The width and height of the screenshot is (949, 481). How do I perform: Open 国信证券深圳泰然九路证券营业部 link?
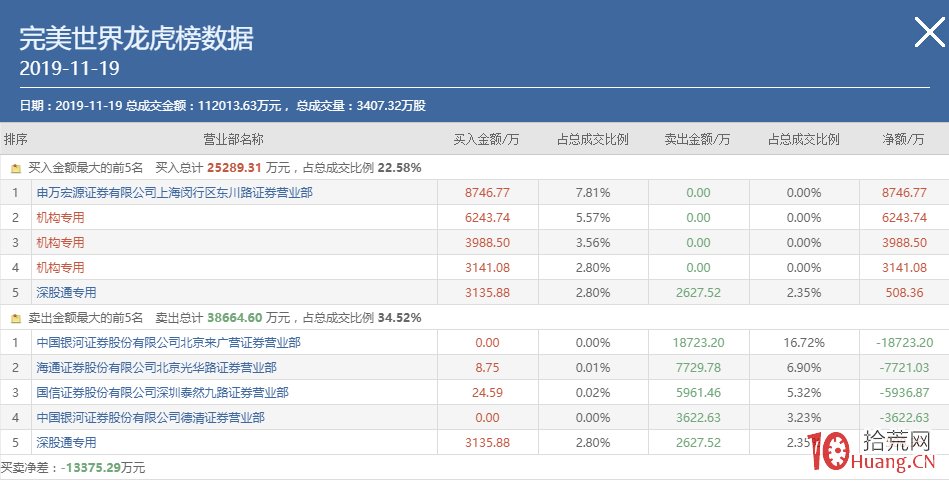[x=162, y=392]
